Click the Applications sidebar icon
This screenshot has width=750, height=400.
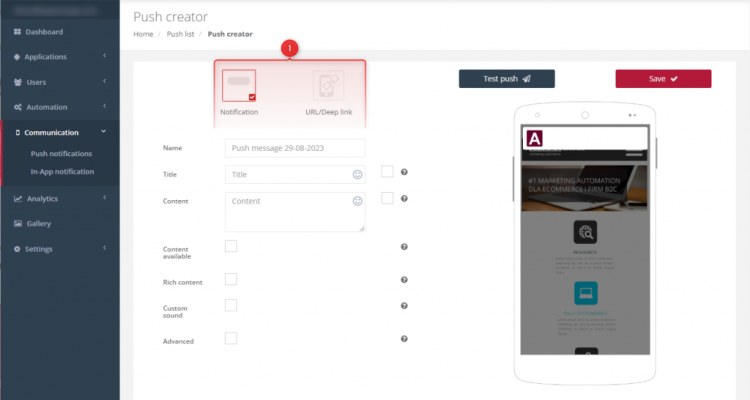17,57
